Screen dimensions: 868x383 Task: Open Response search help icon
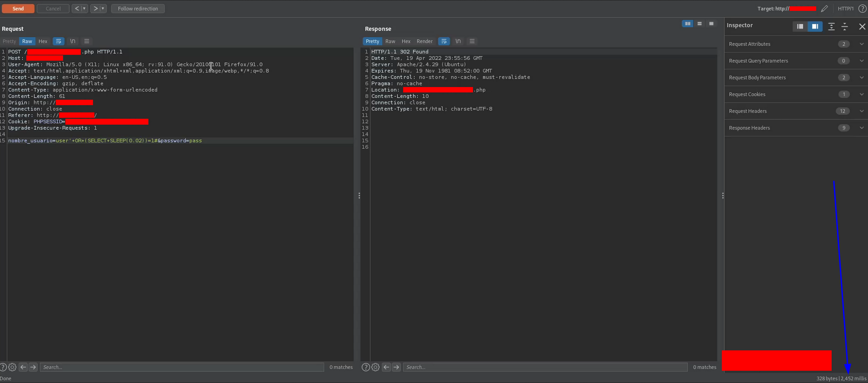point(365,367)
